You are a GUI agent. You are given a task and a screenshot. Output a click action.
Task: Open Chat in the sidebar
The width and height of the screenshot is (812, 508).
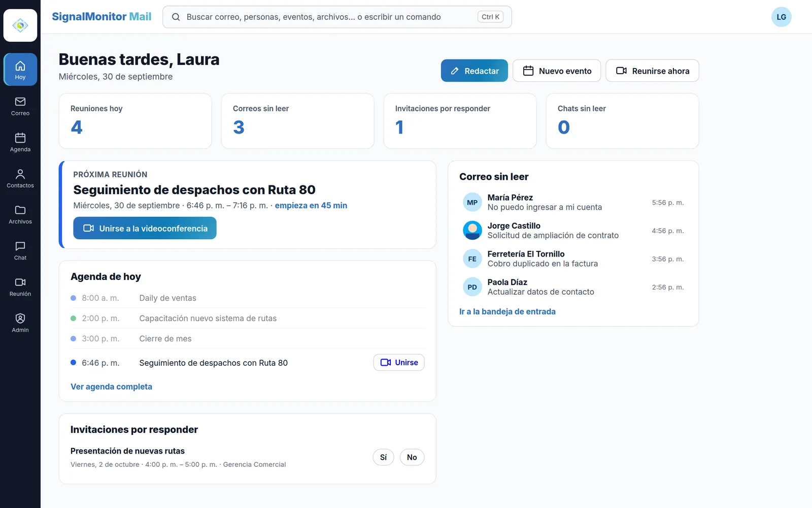pyautogui.click(x=20, y=250)
